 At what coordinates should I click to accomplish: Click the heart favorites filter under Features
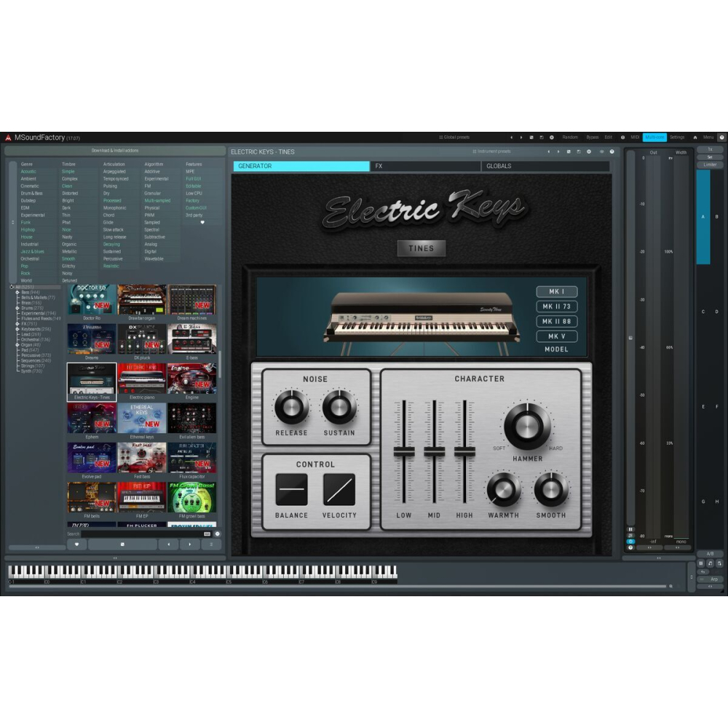[x=202, y=222]
